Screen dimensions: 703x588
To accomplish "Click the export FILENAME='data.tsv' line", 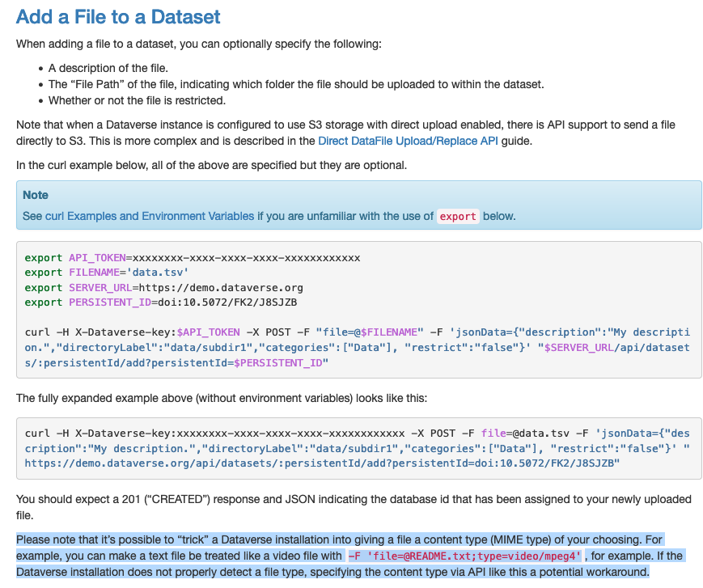I will [107, 273].
